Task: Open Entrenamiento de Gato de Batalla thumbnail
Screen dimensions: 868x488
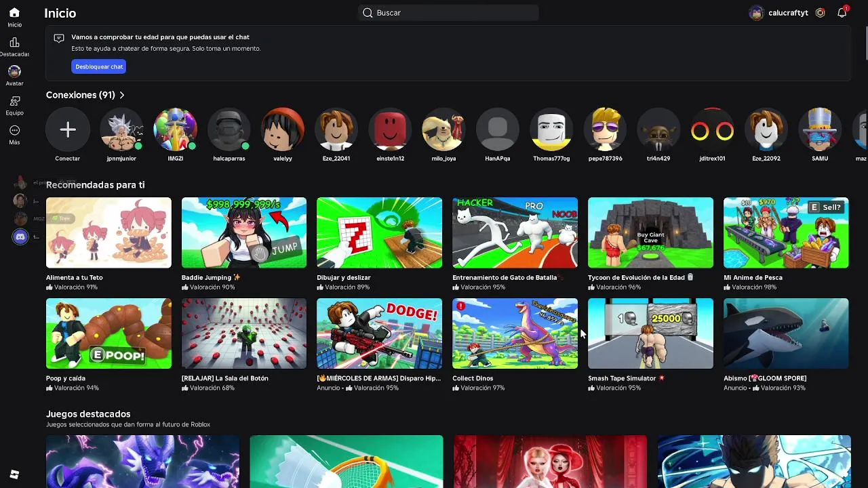Action: 515,232
